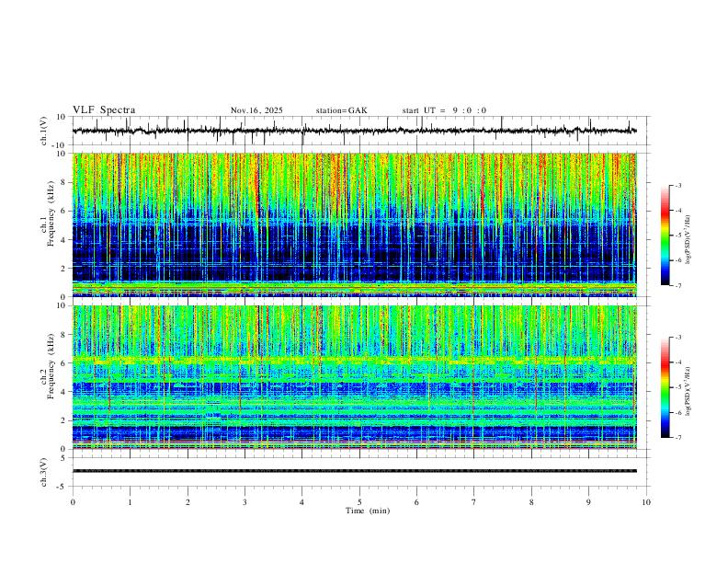This screenshot has height=563, width=728.
Task: Click time axis tick label "8"
Action: 531,502
